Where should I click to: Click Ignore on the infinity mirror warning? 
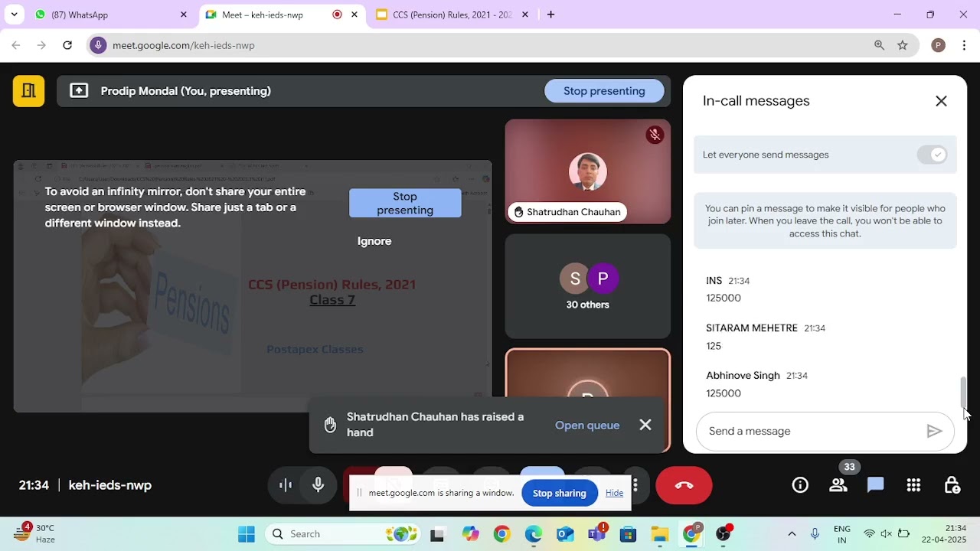374,241
